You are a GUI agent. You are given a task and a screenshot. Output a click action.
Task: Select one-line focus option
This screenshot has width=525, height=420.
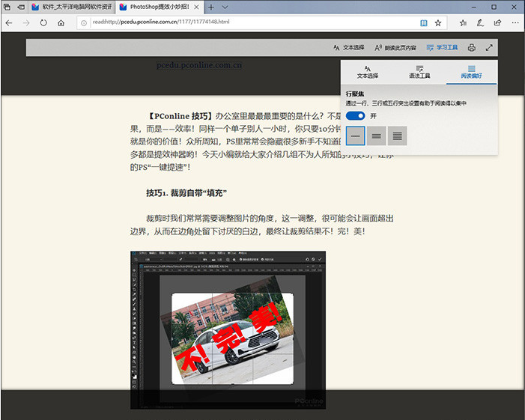click(x=356, y=136)
